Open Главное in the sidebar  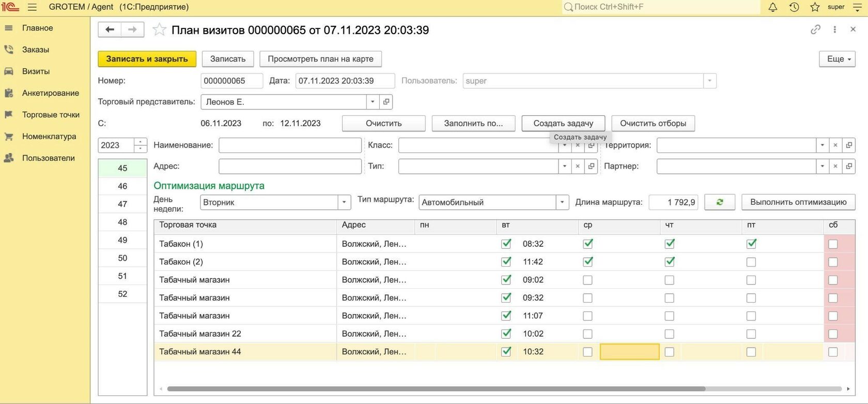pyautogui.click(x=37, y=28)
